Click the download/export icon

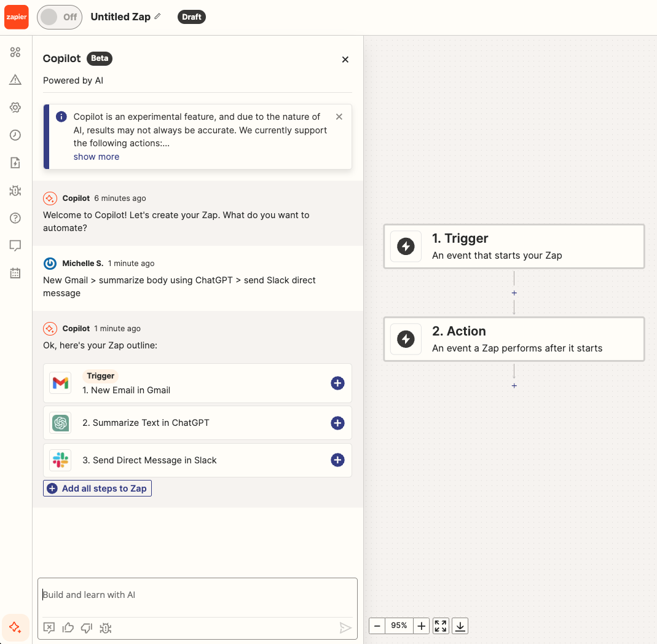460,626
